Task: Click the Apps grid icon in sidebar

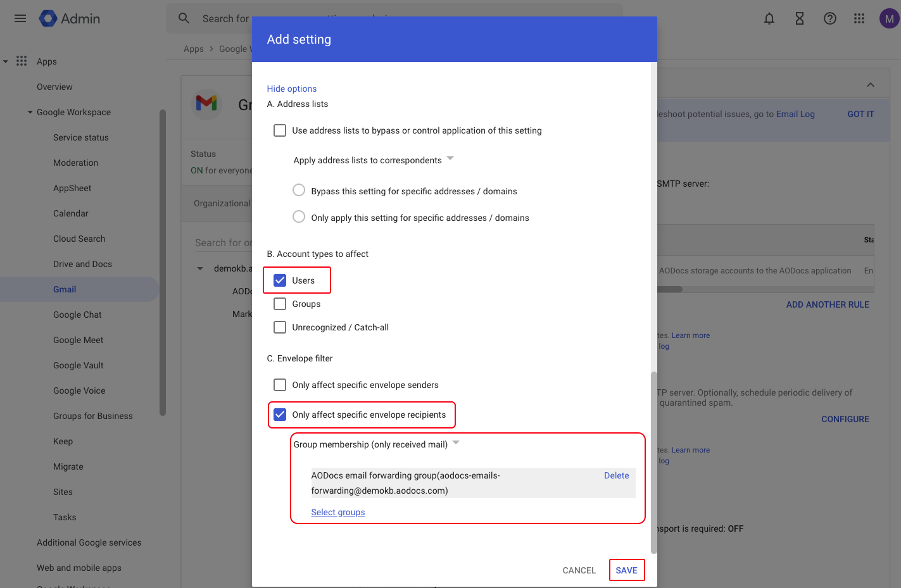Action: tap(22, 61)
